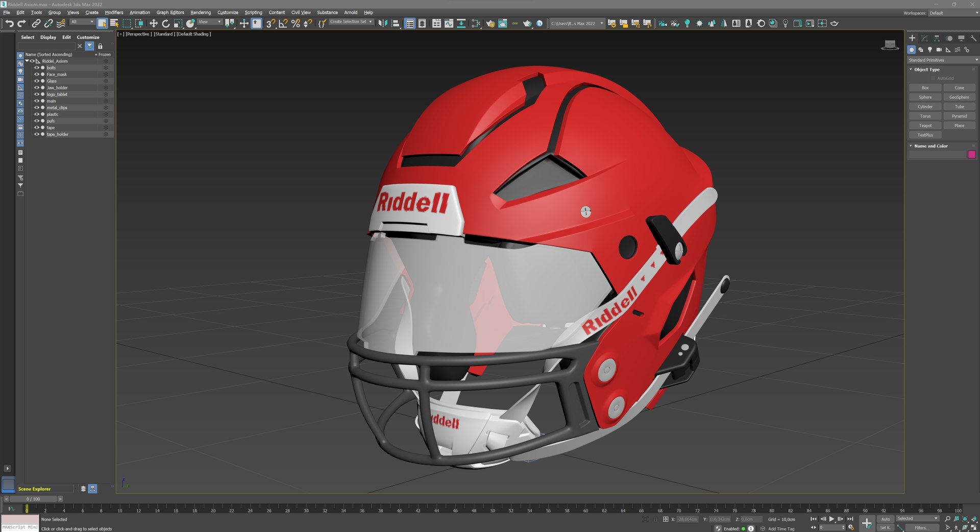Open the selection filter All dropdown
The height and width of the screenshot is (532, 980).
click(82, 22)
